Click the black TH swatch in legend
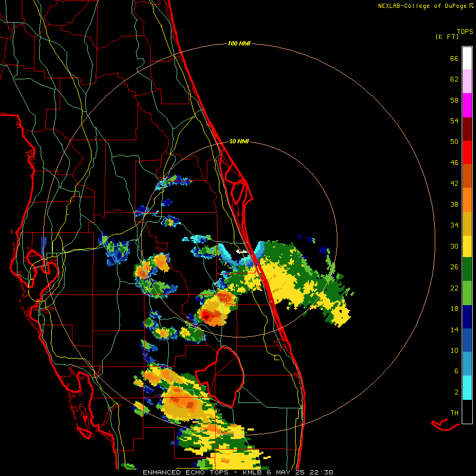The image size is (476, 476). tap(467, 411)
